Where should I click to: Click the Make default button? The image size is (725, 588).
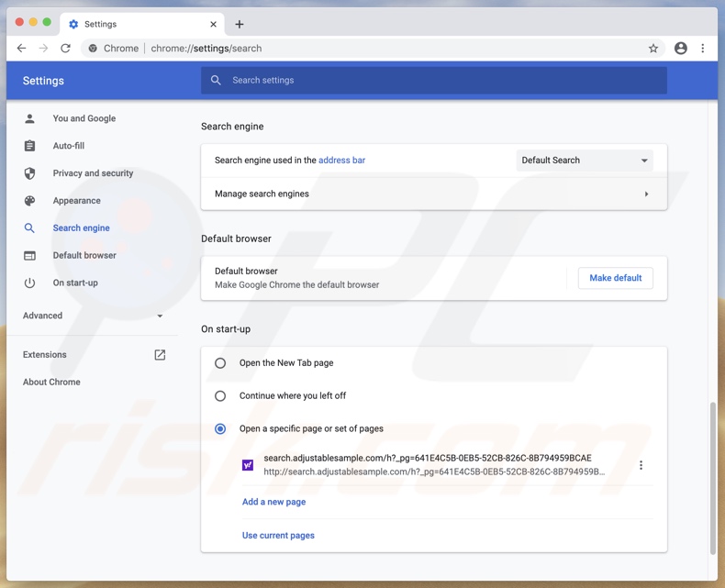[x=615, y=278]
